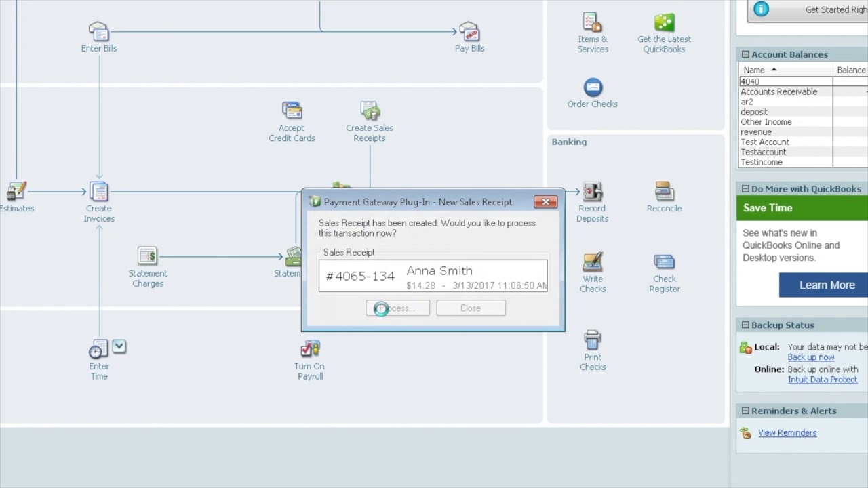The width and height of the screenshot is (868, 488).
Task: Sort accounts by the Name column header
Action: coord(785,70)
